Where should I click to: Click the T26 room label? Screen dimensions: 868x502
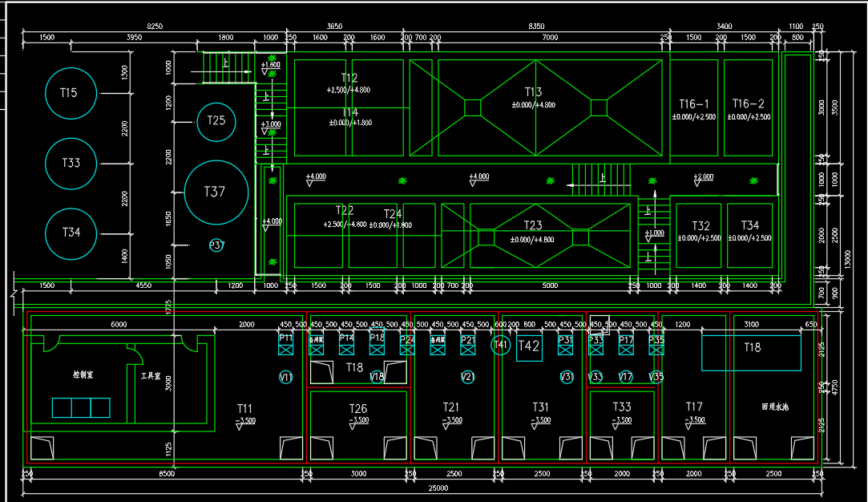point(358,409)
